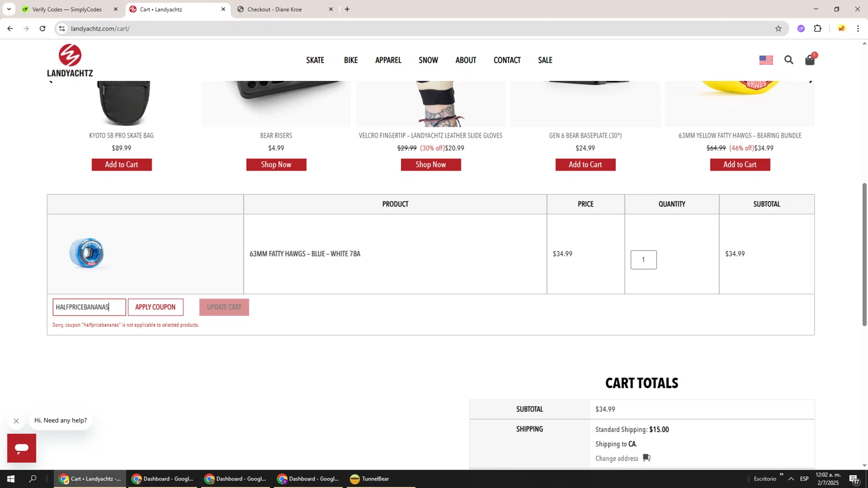Open browser extensions puzzle icon

pos(818,28)
